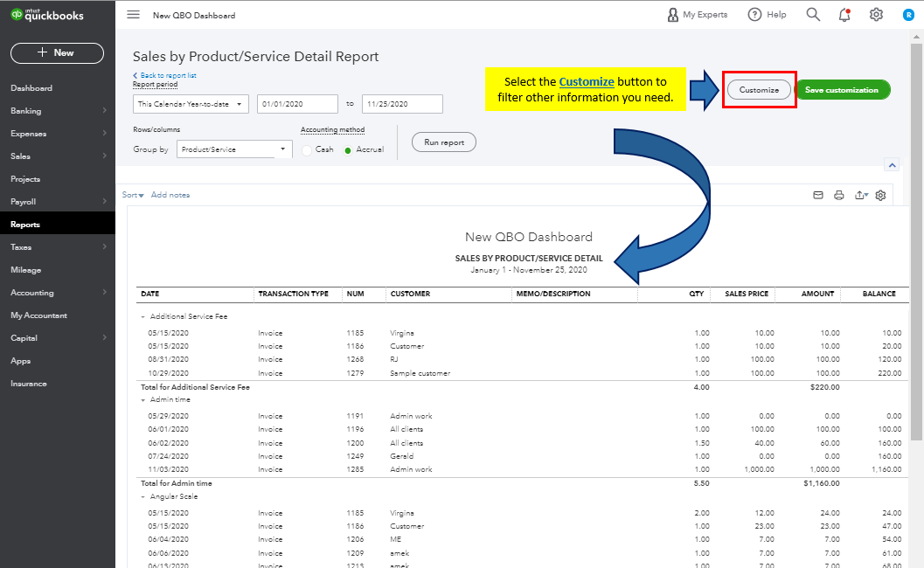Email the report using envelope icon
This screenshot has width=924, height=568.
(x=818, y=195)
